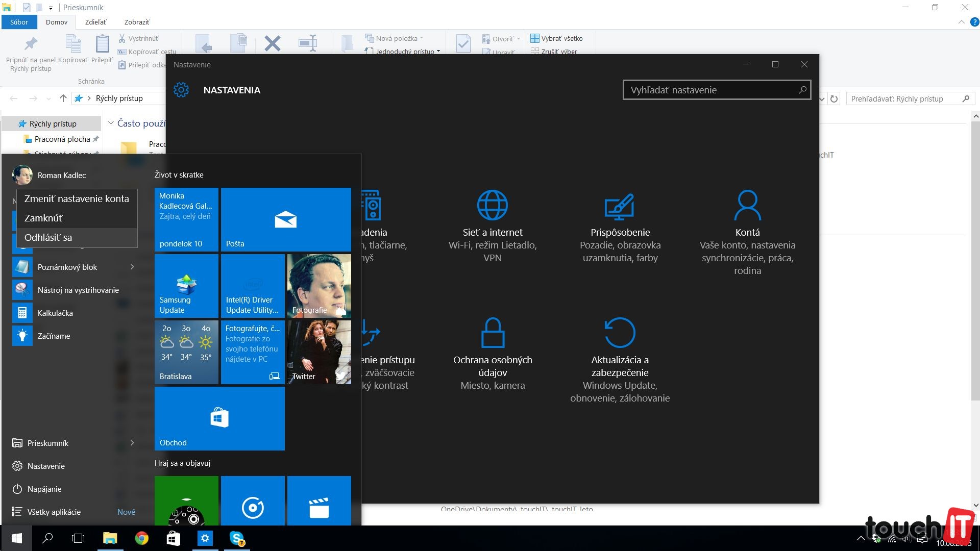Screen dimensions: 980x551
Task: Open the Pošta tile
Action: click(x=286, y=219)
